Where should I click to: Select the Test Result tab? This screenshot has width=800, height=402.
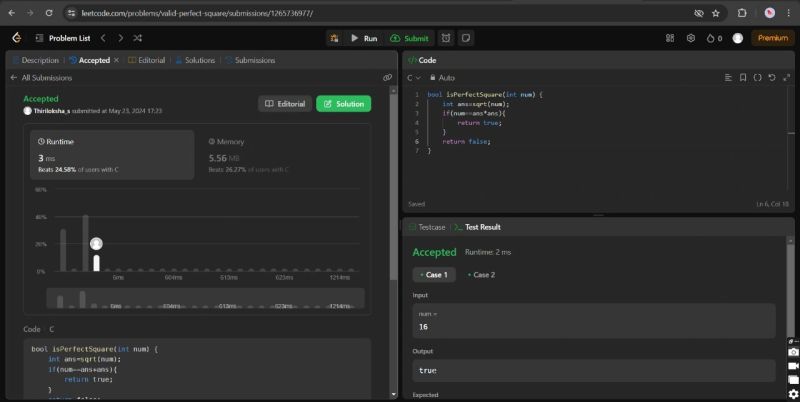(x=478, y=228)
